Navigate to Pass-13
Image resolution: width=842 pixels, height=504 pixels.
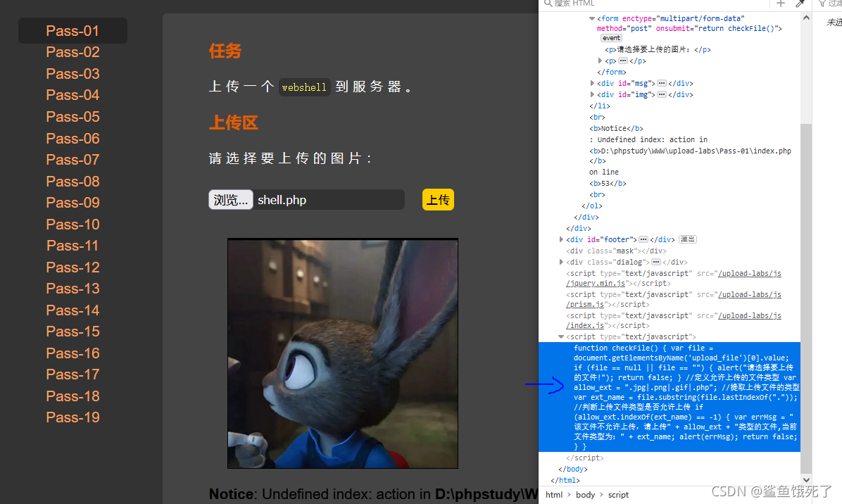[x=73, y=288]
